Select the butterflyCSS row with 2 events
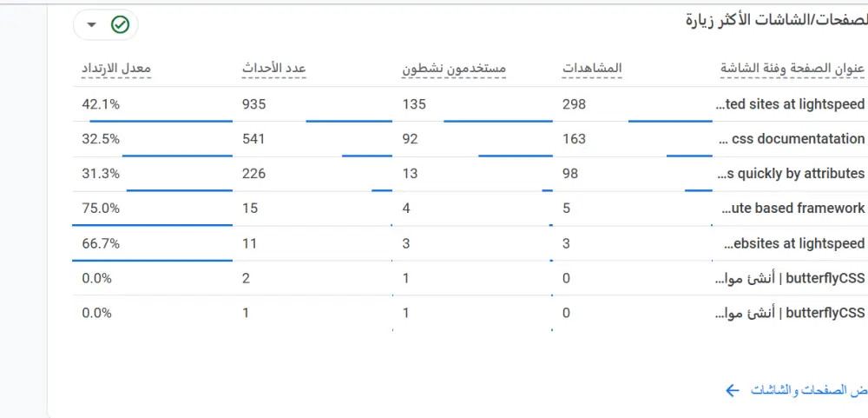The image size is (868, 418). pyautogui.click(x=790, y=278)
